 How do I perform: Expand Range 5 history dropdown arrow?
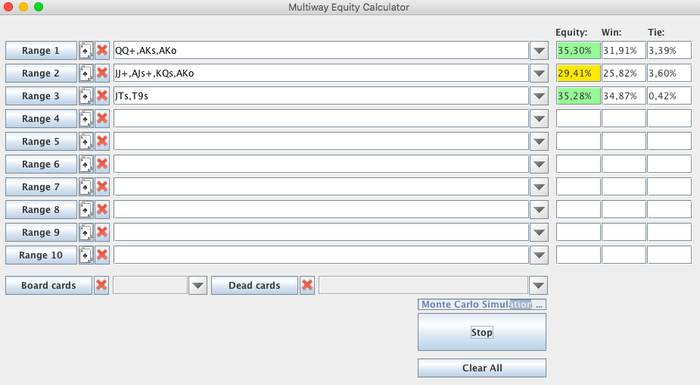click(x=539, y=142)
